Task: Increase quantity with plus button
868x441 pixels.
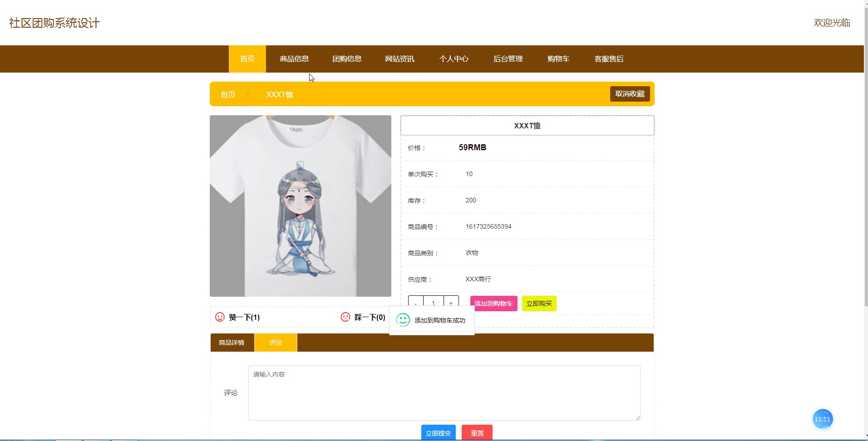Action: coord(451,302)
